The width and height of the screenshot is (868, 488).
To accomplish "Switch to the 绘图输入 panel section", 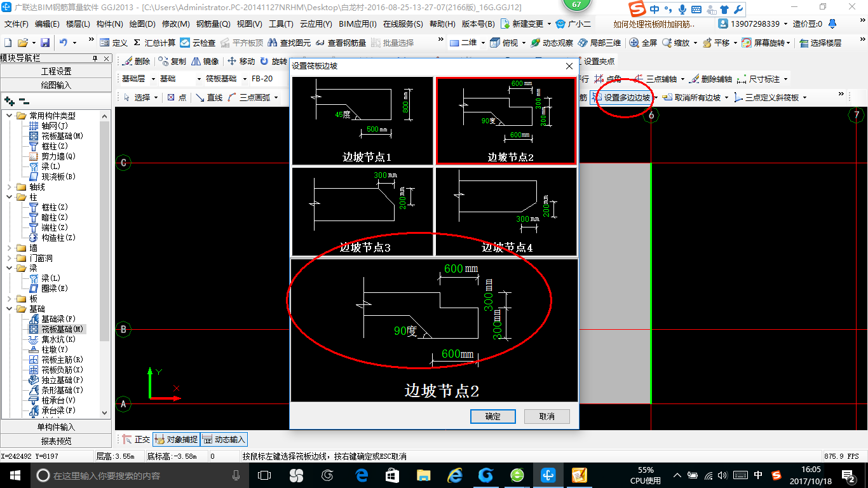I will (x=56, y=85).
